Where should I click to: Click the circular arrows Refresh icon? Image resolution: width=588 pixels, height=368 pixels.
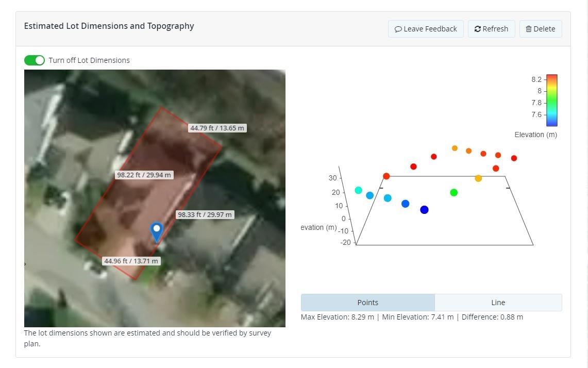tap(478, 29)
